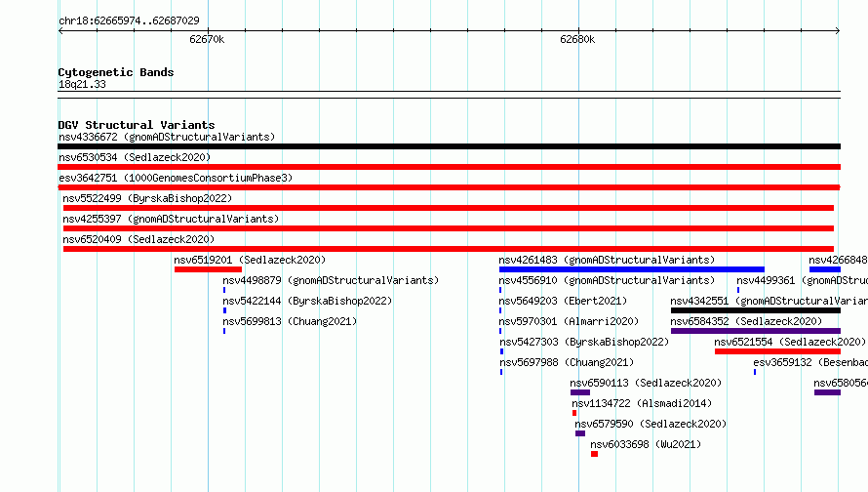Click the blue tick mark under nsv5699813
This screenshot has height=492, width=868.
tap(224, 331)
